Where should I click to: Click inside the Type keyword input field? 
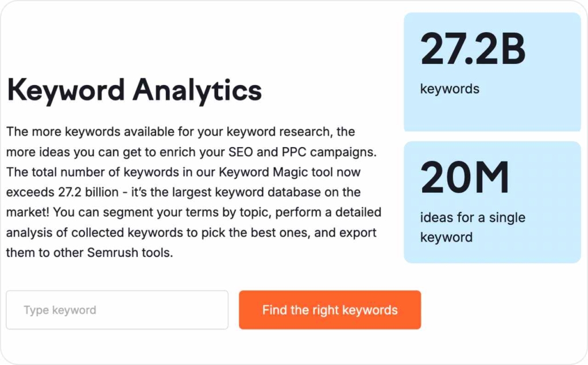(117, 310)
